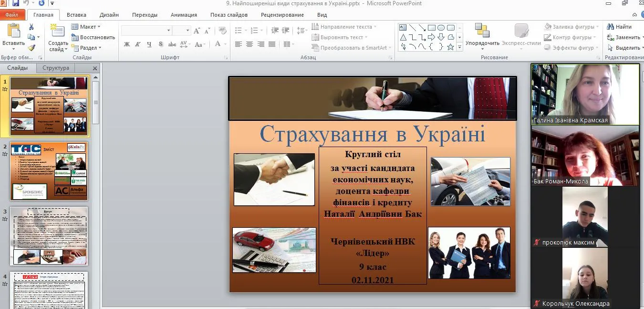The width and height of the screenshot is (644, 309).
Task: Click the Undo arrow icon
Action: pyautogui.click(x=27, y=3)
